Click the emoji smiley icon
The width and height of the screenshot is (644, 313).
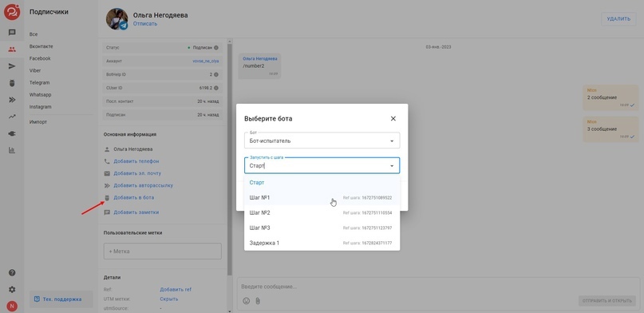click(247, 301)
